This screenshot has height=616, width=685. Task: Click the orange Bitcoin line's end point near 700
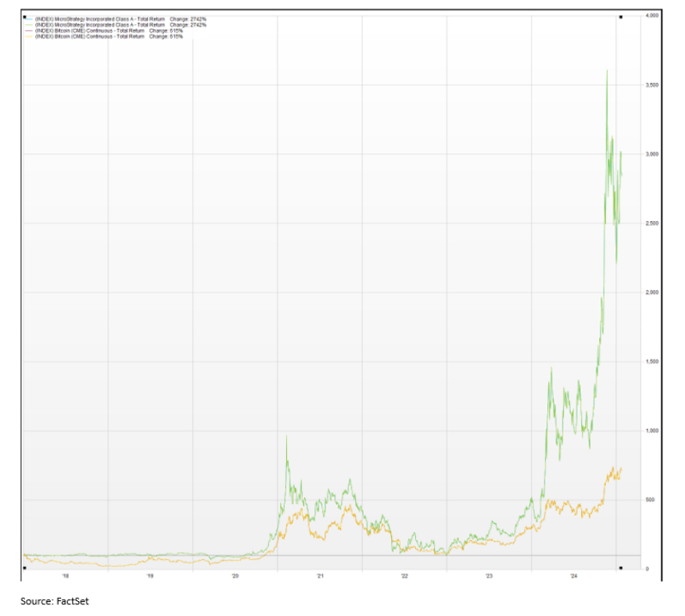(x=621, y=469)
